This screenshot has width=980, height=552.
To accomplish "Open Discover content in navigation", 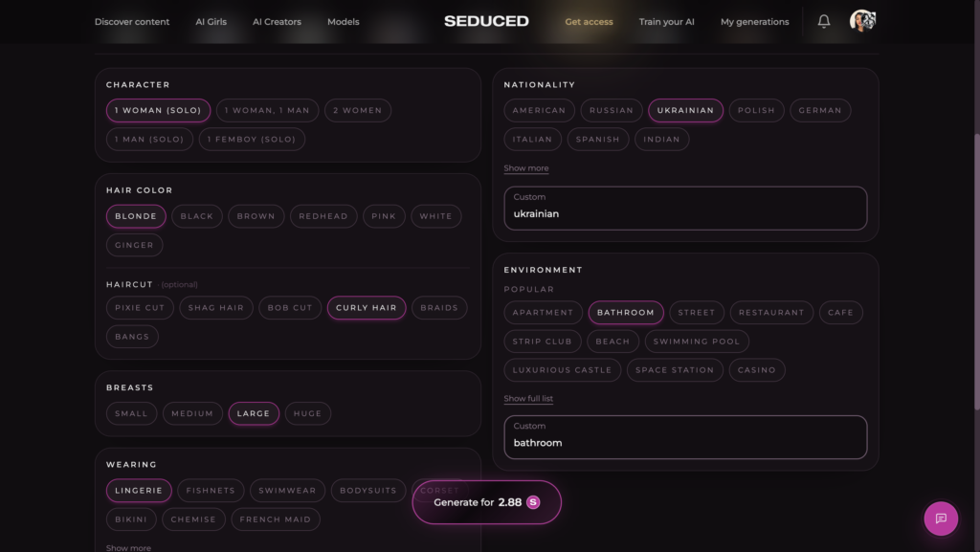I will pos(132,22).
